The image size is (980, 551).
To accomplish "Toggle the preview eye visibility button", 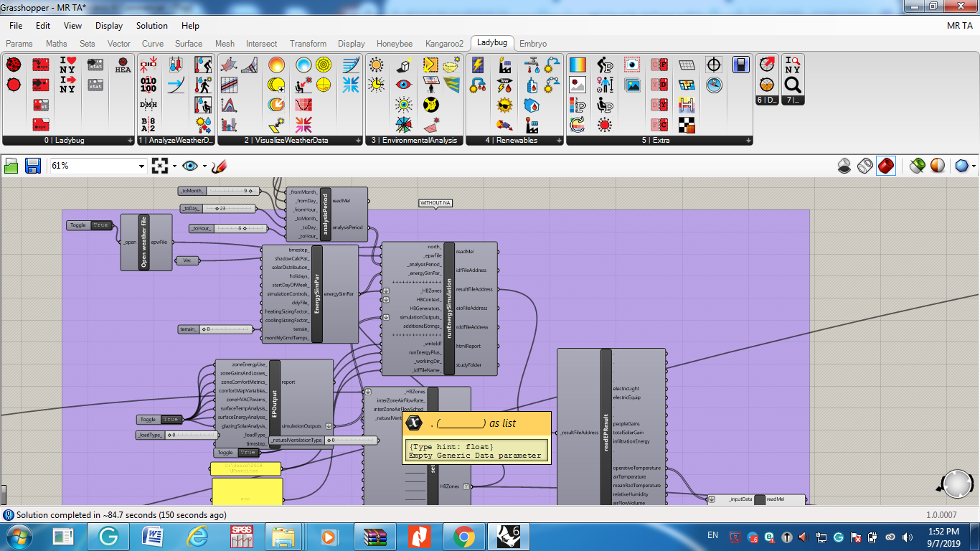I will pyautogui.click(x=189, y=166).
